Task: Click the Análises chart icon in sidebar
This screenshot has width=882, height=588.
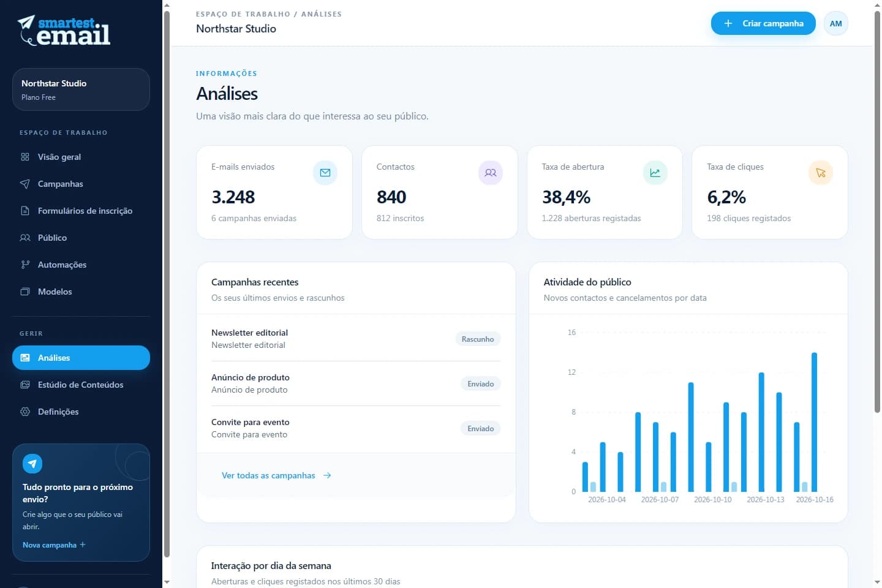Action: [x=25, y=358]
